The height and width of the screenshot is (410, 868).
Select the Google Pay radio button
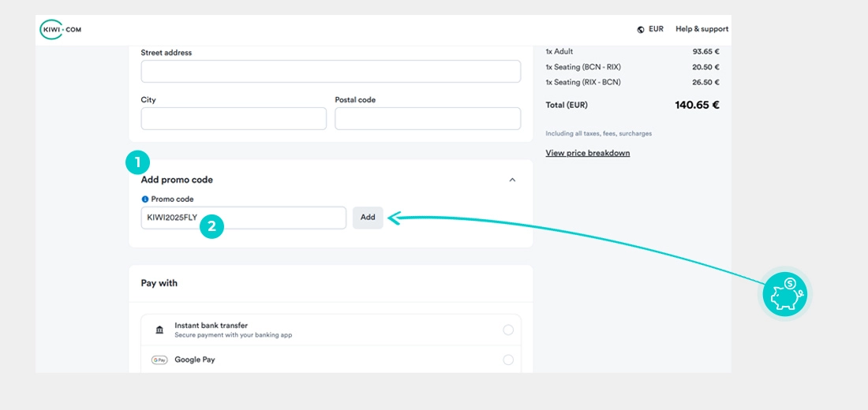click(x=508, y=360)
